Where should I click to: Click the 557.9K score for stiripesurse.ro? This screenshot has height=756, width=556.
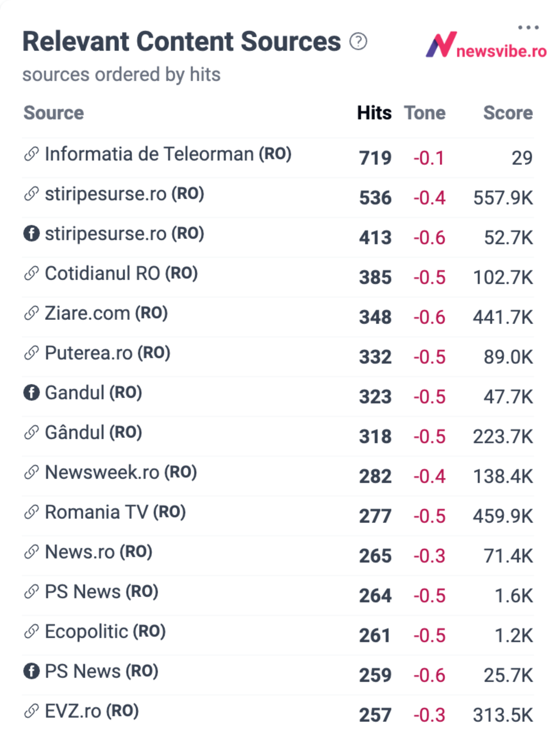pyautogui.click(x=503, y=198)
